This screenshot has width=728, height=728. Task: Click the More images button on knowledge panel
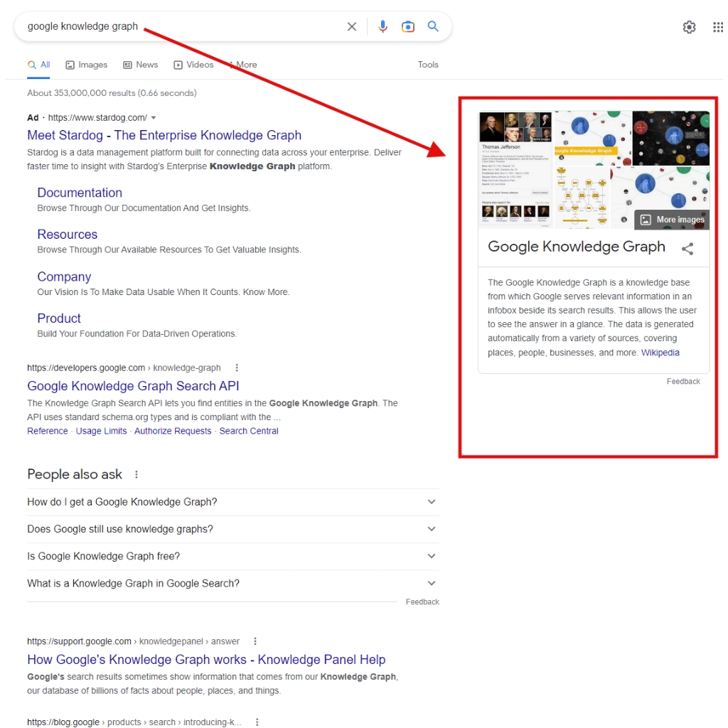coord(672,220)
